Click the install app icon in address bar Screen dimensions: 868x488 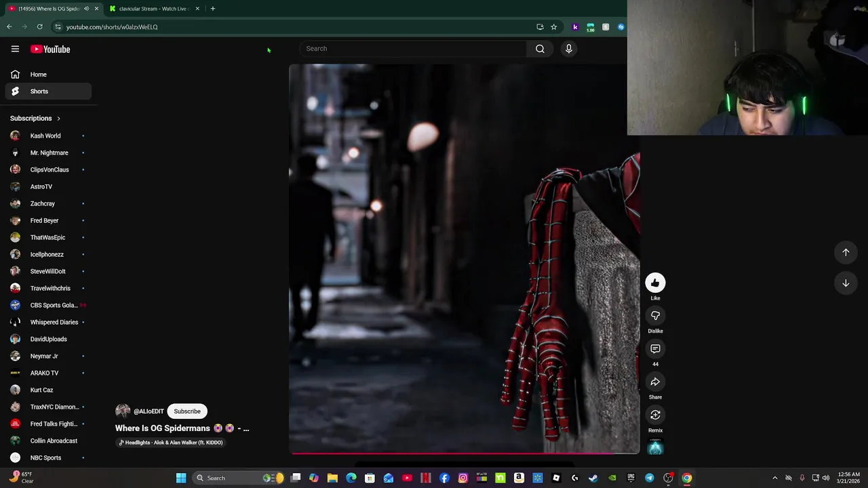pyautogui.click(x=540, y=27)
